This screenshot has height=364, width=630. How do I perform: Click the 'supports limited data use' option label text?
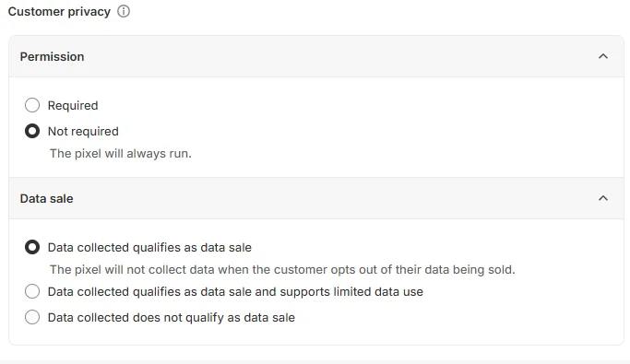[235, 292]
